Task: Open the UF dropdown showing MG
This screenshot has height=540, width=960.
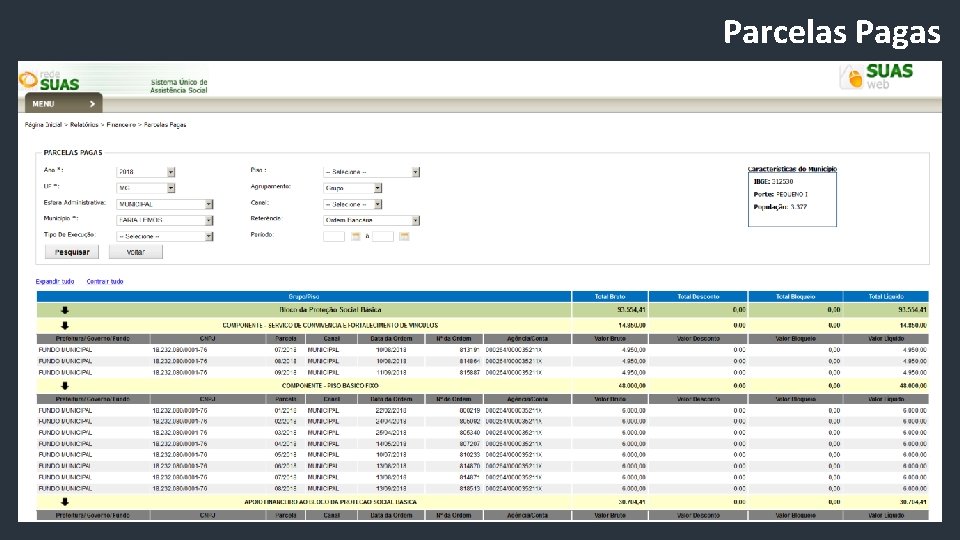Action: pos(146,188)
